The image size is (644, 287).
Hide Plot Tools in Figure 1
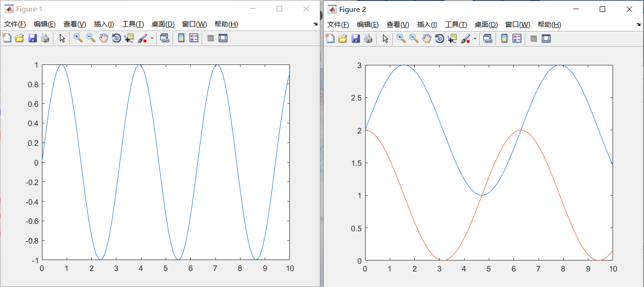pyautogui.click(x=210, y=38)
